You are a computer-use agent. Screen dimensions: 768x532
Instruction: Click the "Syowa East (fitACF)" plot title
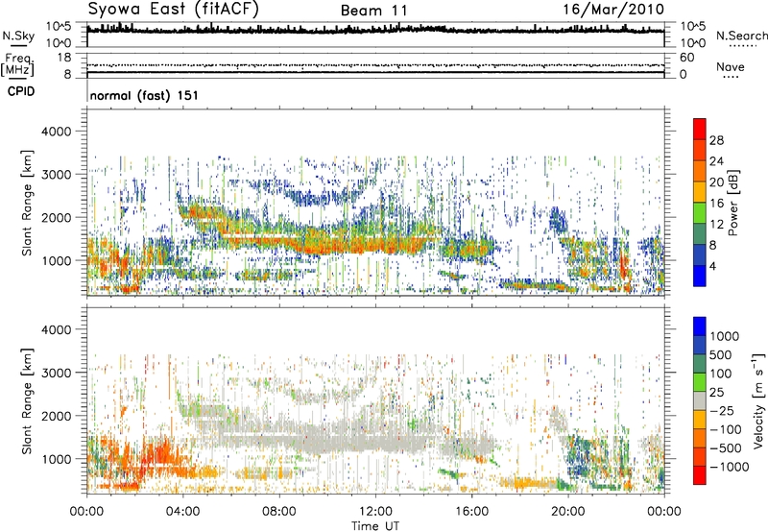tap(173, 10)
